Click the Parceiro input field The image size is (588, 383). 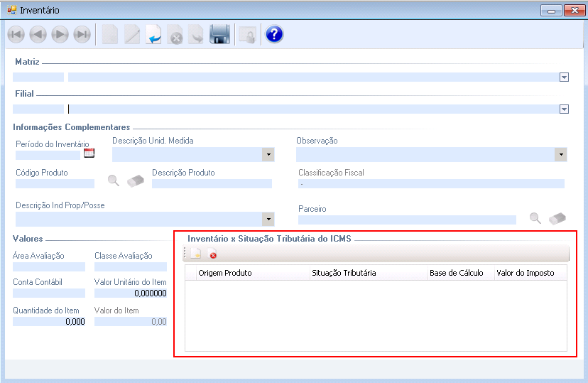point(407,220)
